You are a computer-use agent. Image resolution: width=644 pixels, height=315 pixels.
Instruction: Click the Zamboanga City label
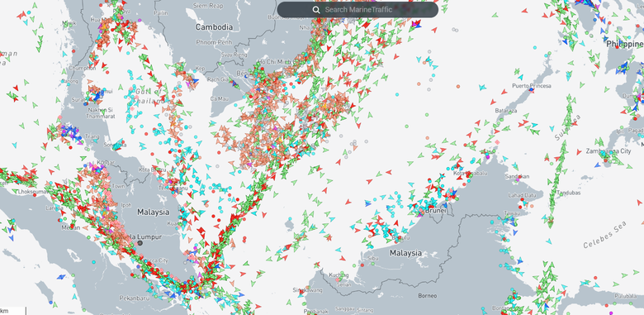point(608,151)
